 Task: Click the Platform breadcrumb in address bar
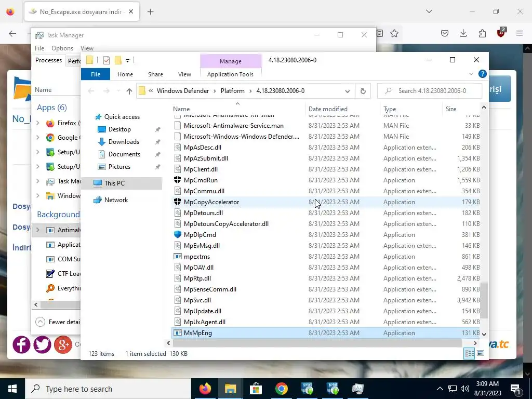coord(232,91)
